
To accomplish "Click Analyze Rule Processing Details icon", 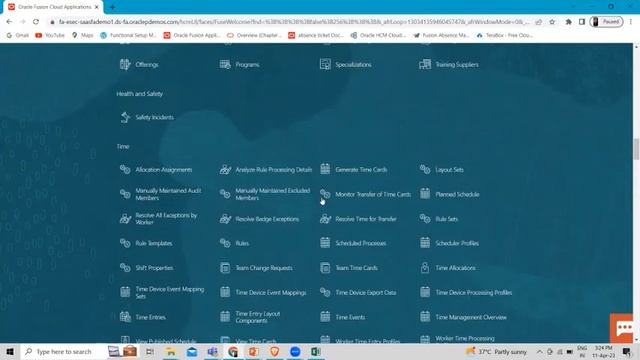I will coord(225,169).
